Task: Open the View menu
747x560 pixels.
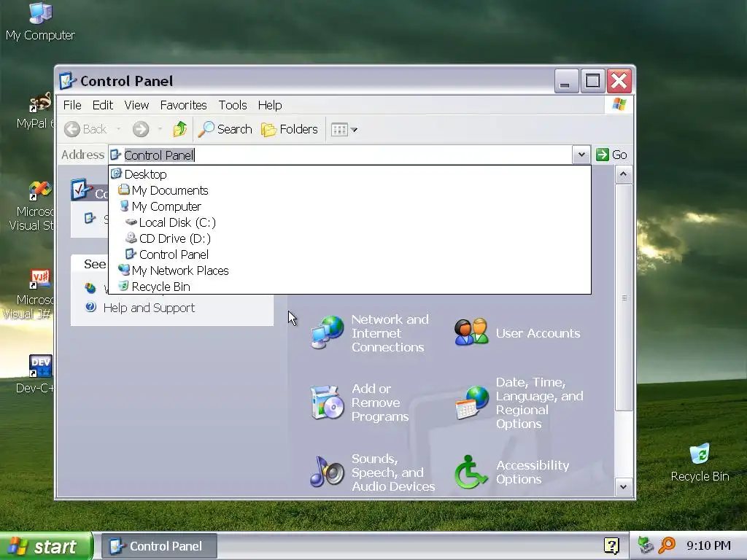Action: (x=136, y=105)
